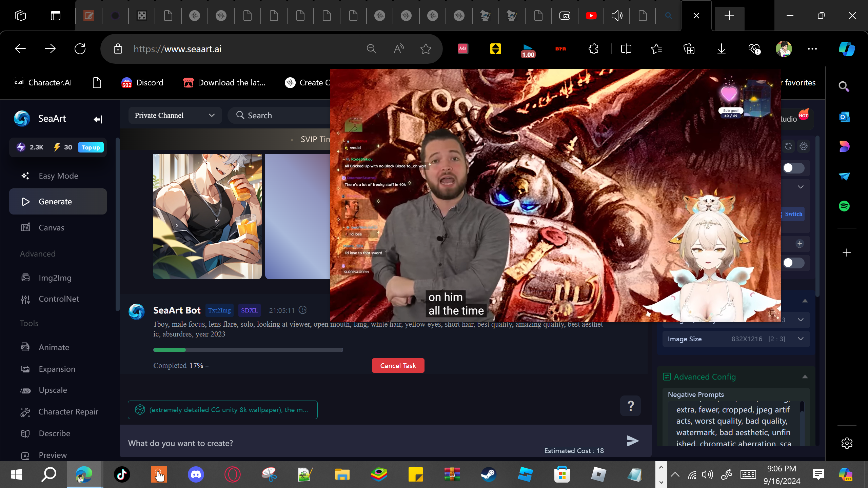868x488 pixels.
Task: Open the Windows Start menu
Action: tap(16, 474)
